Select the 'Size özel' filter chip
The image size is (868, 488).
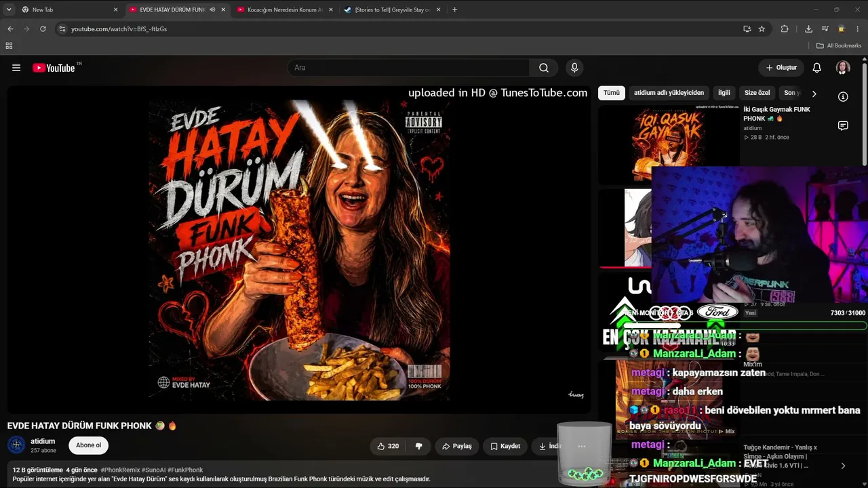[x=757, y=93]
